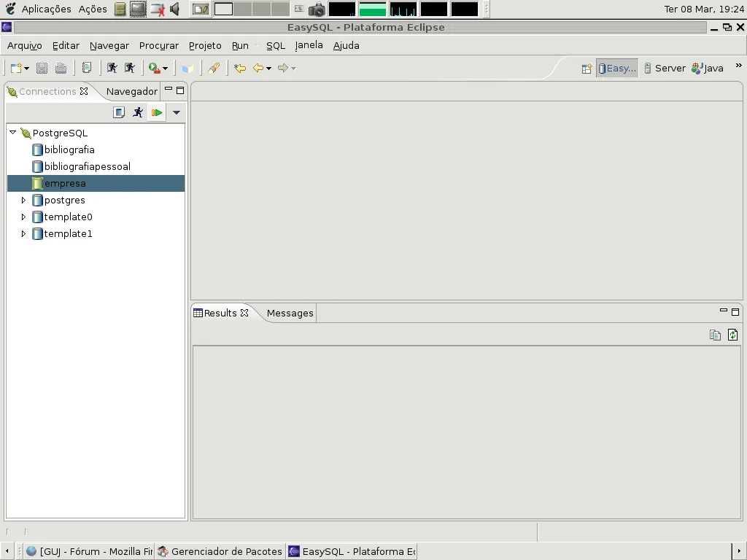Click the refresh icon in Results panel
Viewport: 747px width, 560px height.
pos(732,335)
